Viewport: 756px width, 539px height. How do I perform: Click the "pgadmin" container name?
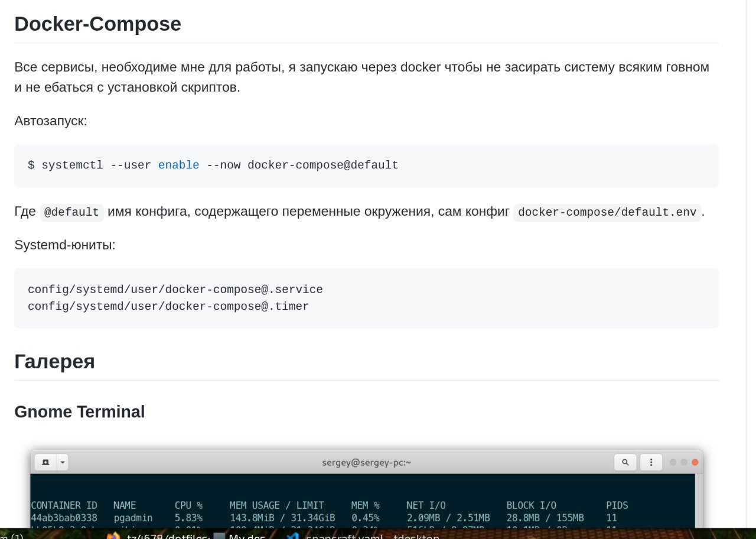pyautogui.click(x=133, y=518)
